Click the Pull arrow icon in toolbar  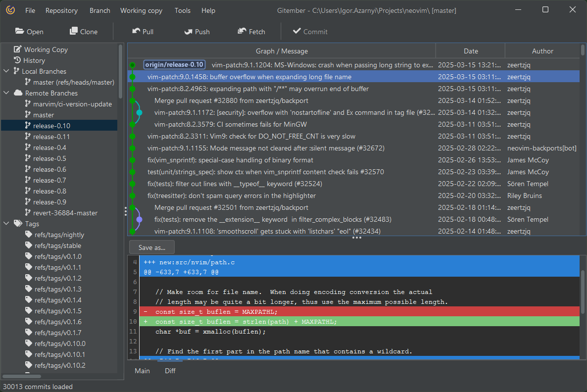[136, 31]
